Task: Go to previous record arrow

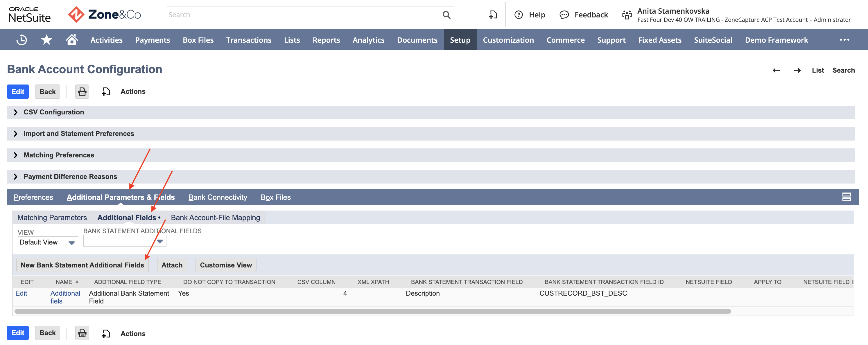Action: pos(776,70)
